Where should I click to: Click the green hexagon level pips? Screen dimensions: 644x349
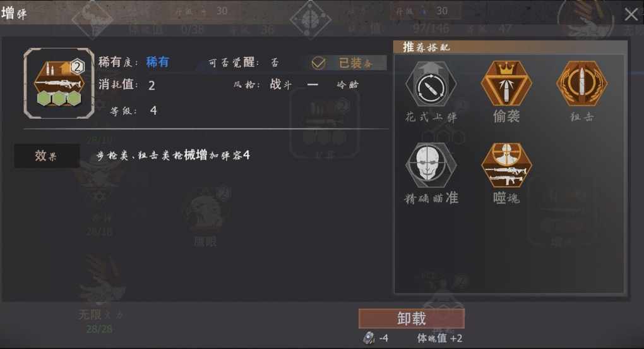point(59,99)
